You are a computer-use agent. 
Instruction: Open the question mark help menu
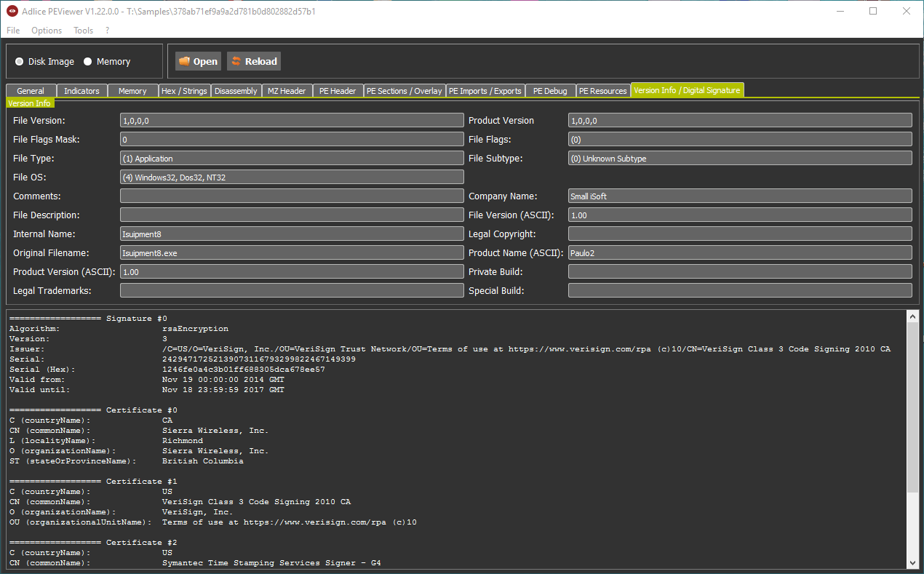108,31
